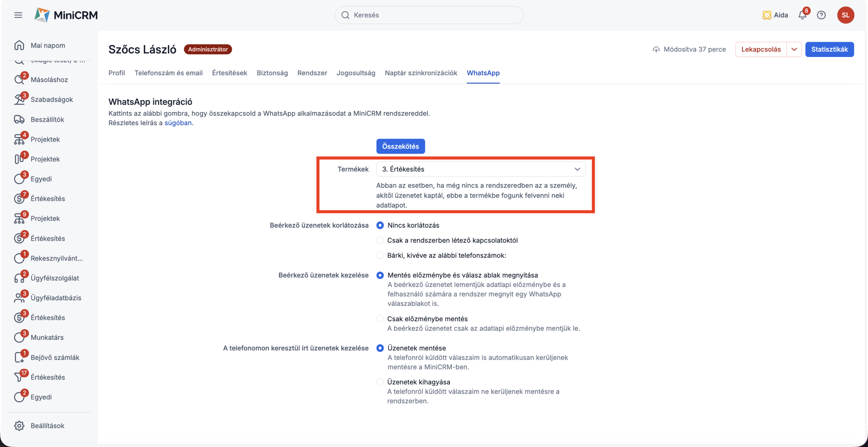Open Beállítások gear icon
Screen dimensions: 868x447
coord(19,426)
